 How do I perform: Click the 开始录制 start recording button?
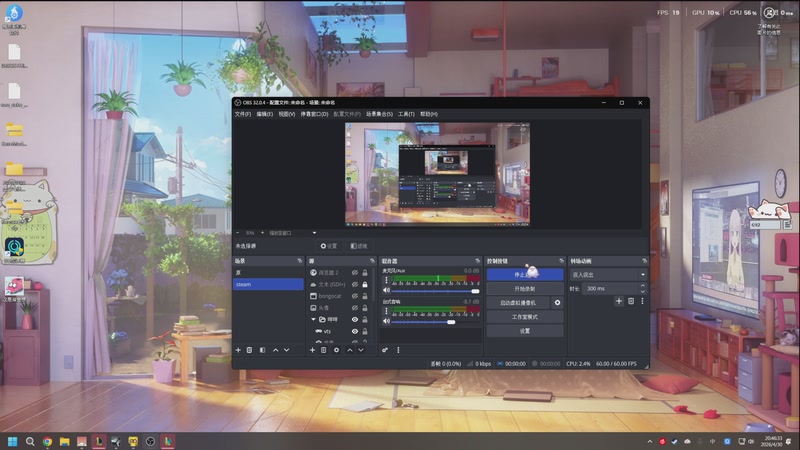pyautogui.click(x=525, y=289)
